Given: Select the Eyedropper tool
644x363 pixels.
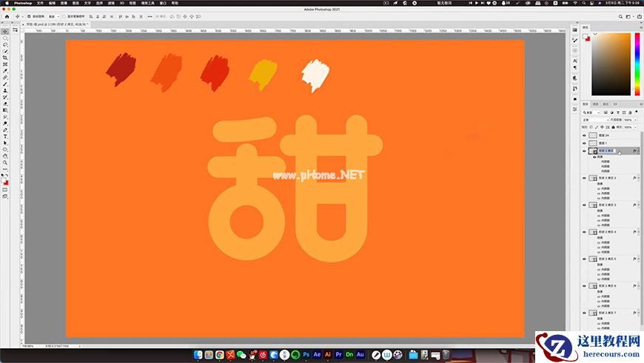Looking at the screenshot, I should click(5, 71).
